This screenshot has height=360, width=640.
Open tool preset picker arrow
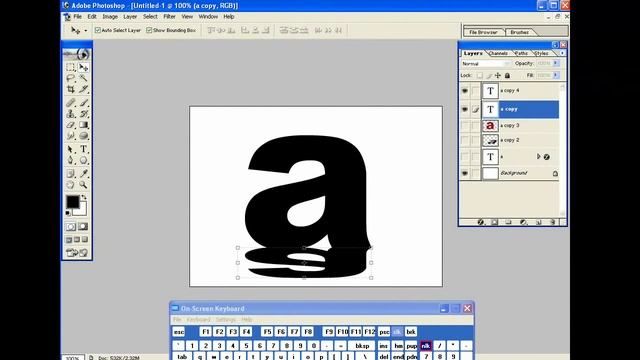(x=86, y=31)
